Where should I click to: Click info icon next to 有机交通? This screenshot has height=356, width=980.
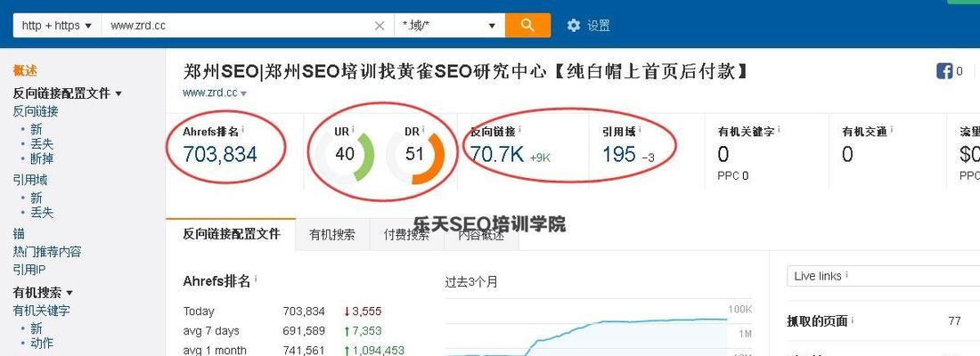pos(892,130)
